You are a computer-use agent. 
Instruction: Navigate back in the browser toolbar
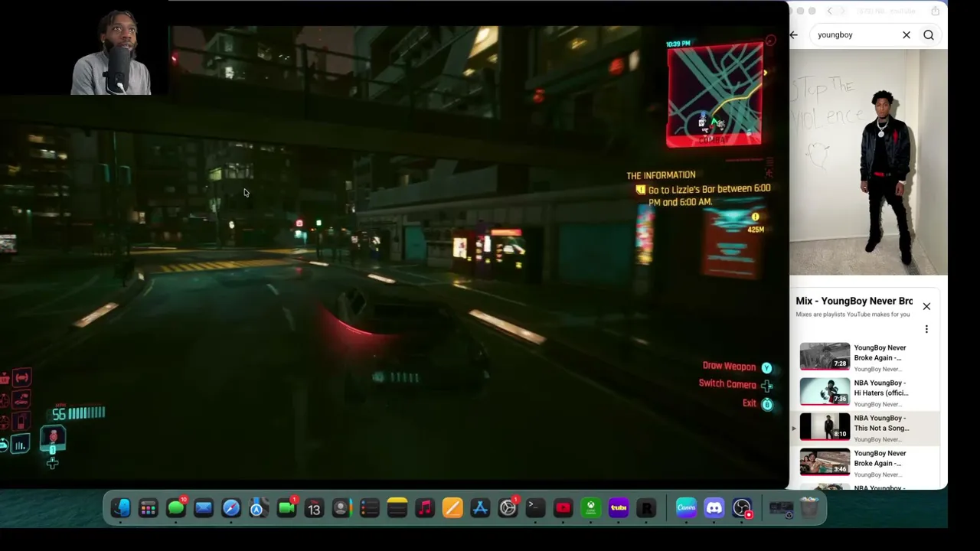[829, 11]
